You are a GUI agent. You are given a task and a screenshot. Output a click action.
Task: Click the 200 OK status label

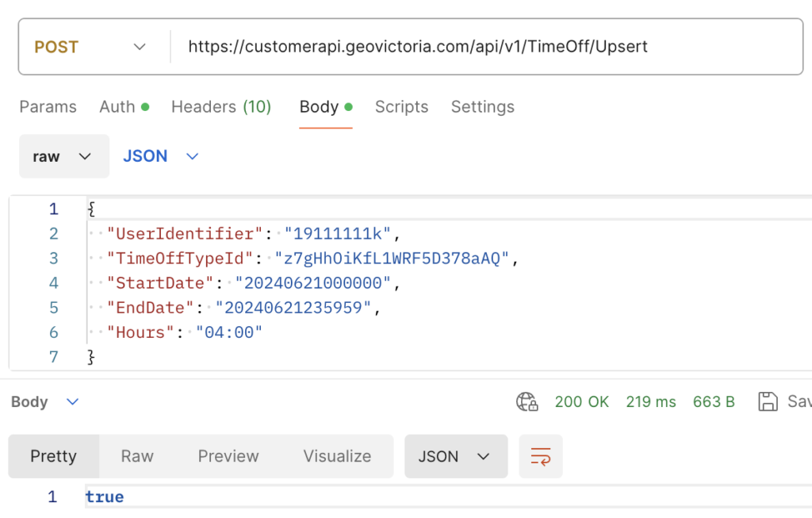pyautogui.click(x=581, y=402)
